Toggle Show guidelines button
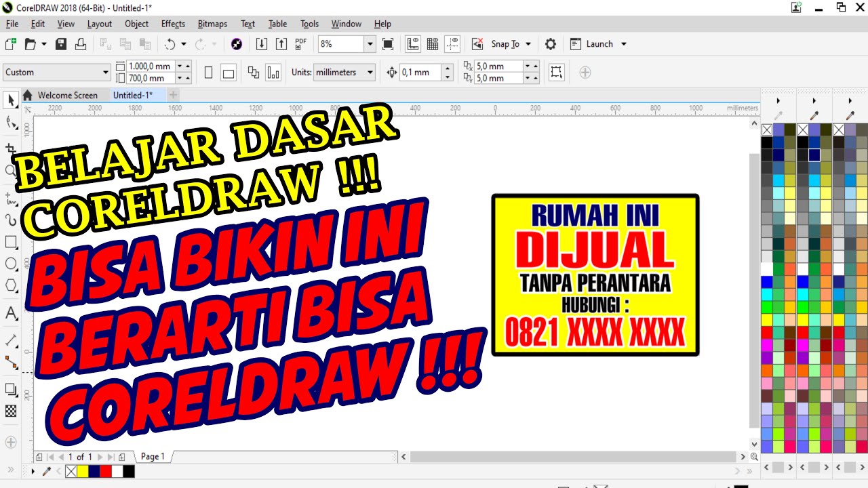 (452, 44)
